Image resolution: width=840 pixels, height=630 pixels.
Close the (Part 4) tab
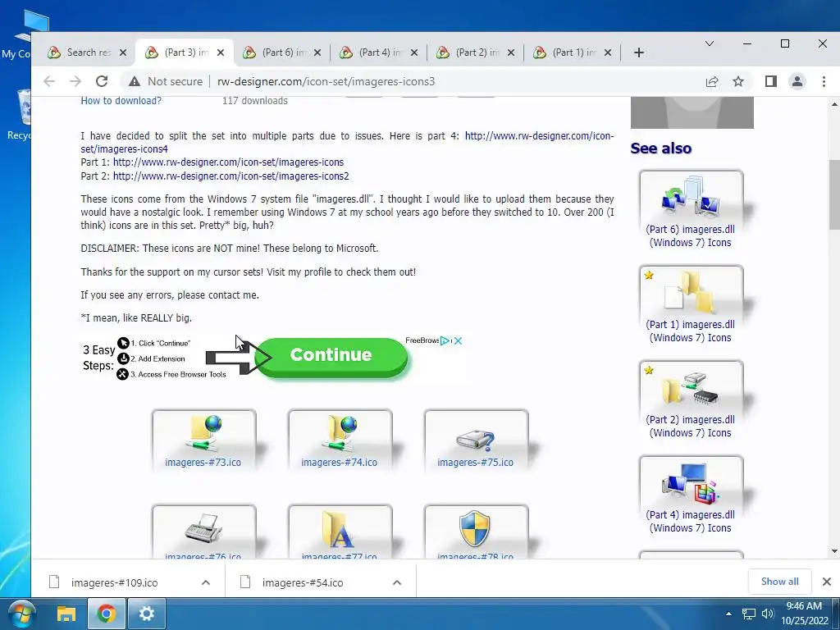point(414,52)
